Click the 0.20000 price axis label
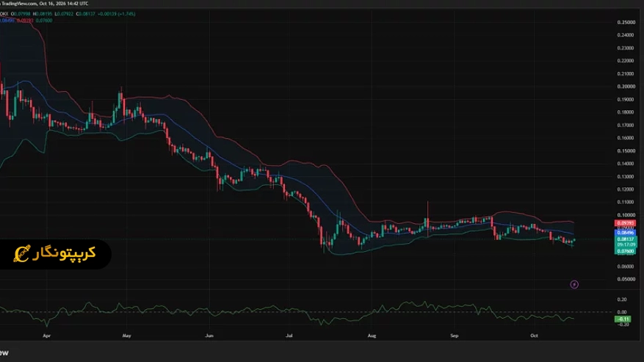Viewport: 644px width, 362px height. pos(626,87)
